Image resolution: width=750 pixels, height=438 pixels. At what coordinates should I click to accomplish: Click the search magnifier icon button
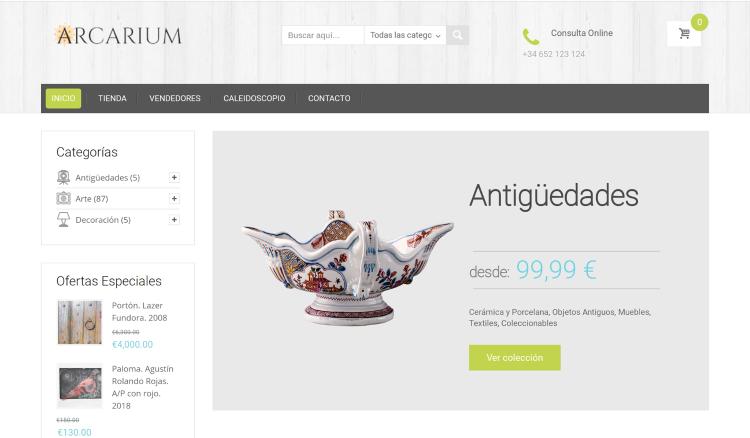[x=457, y=35]
